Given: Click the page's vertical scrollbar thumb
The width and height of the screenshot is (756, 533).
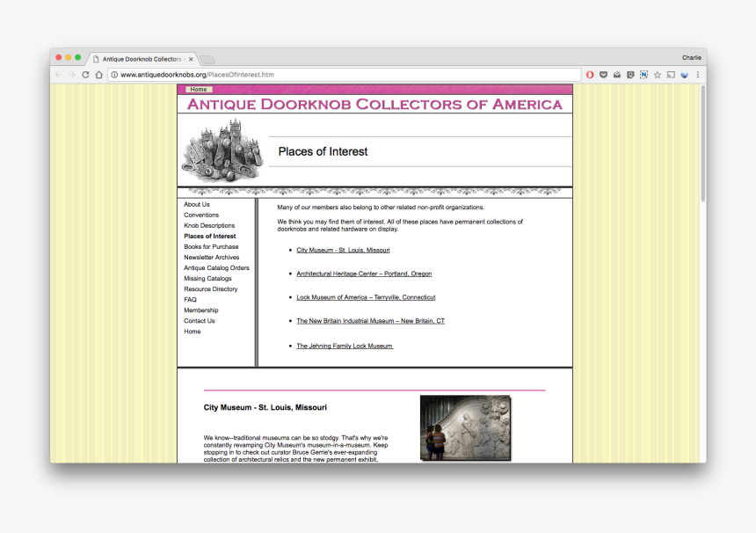Looking at the screenshot, I should pyautogui.click(x=703, y=143).
